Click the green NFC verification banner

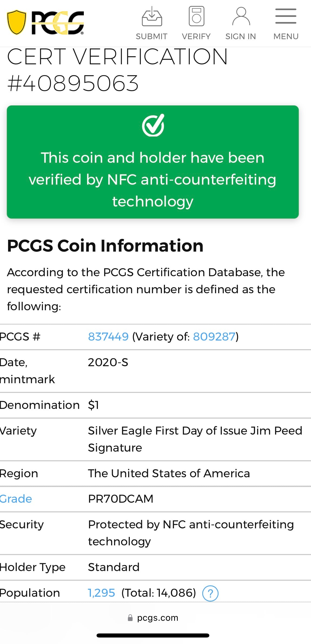coord(153,162)
